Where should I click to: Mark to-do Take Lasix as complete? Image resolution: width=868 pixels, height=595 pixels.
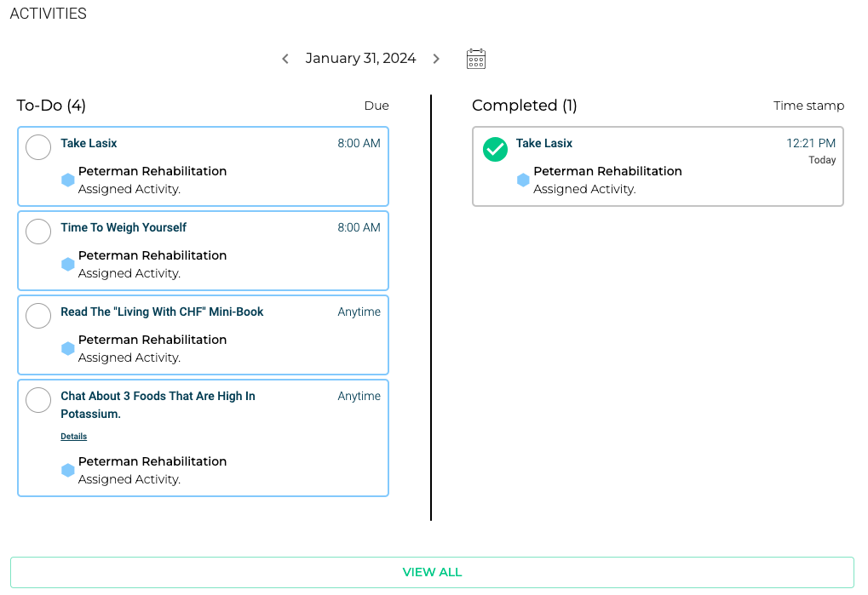tap(38, 147)
